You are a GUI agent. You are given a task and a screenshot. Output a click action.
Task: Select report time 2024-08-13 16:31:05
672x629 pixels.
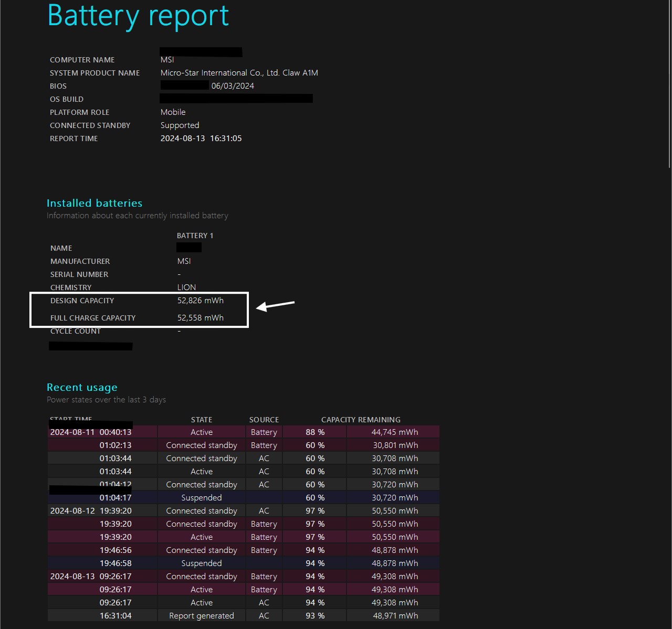[x=201, y=138]
